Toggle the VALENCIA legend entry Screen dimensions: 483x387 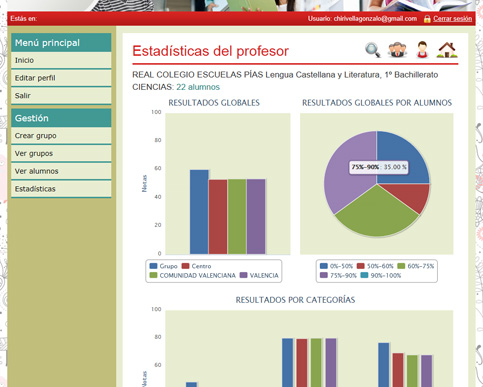(x=259, y=275)
